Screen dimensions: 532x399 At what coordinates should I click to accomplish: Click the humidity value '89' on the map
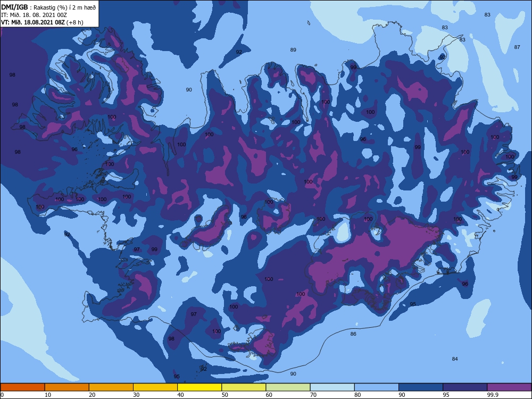point(293,50)
